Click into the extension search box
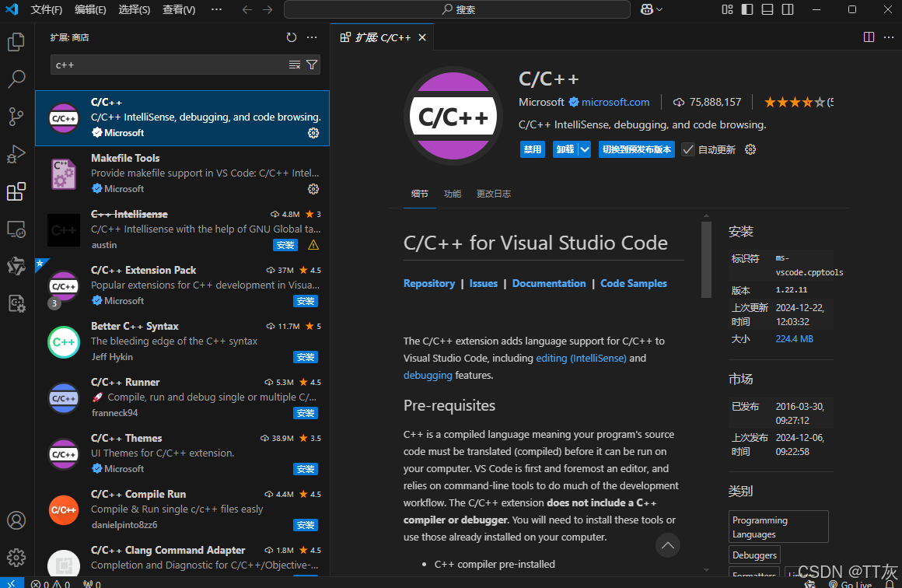This screenshot has width=902, height=588. point(156,65)
